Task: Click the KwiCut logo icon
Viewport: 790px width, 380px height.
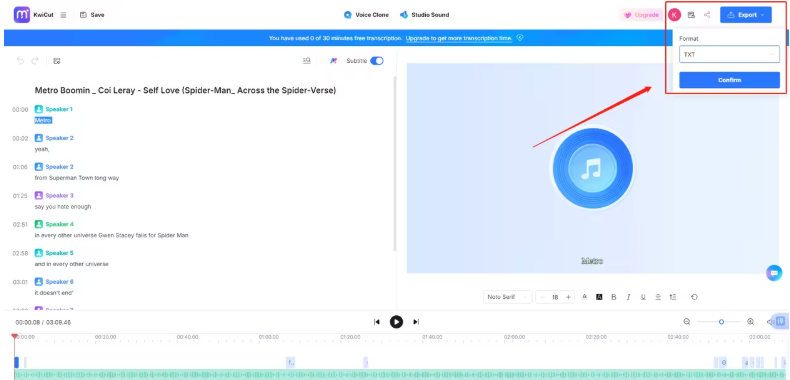Action: point(22,15)
